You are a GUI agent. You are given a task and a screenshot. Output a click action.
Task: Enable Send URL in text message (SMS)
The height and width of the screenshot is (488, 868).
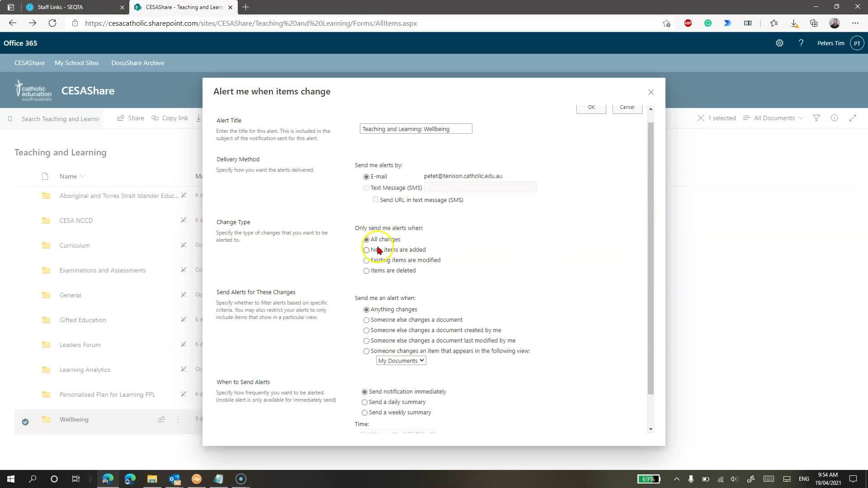coord(375,199)
